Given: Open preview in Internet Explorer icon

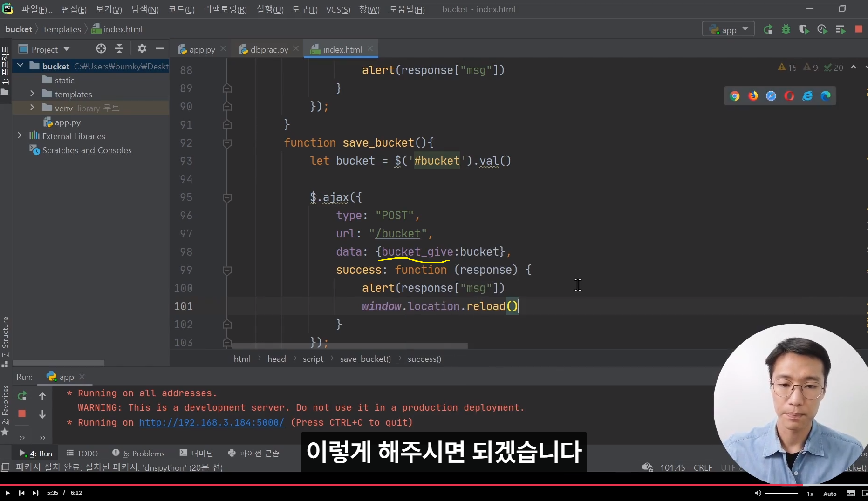Looking at the screenshot, I should pos(807,96).
